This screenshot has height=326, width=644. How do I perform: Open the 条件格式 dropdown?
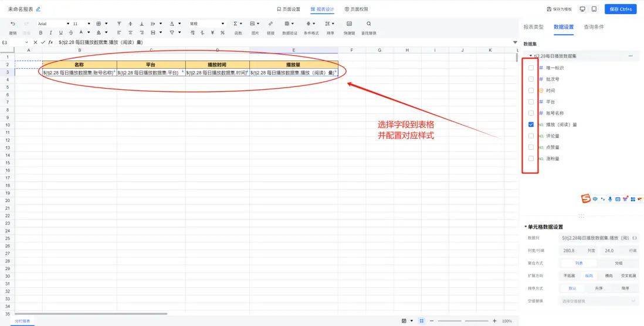click(314, 24)
